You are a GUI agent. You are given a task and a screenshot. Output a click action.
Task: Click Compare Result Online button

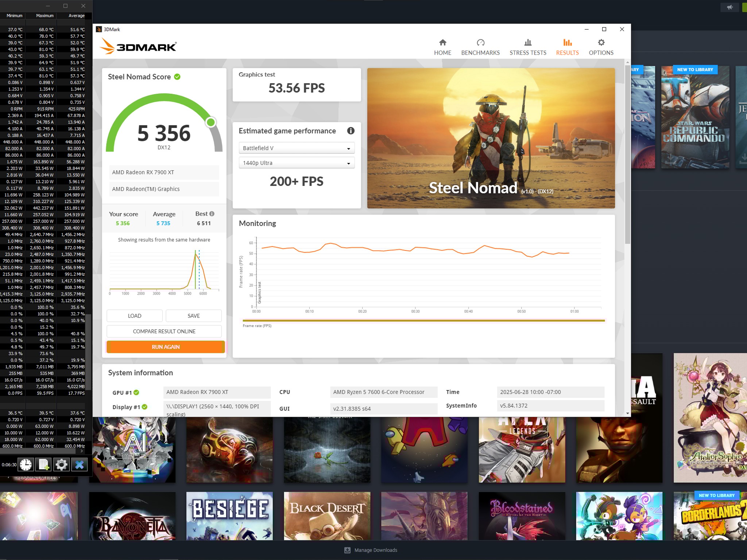tap(164, 331)
